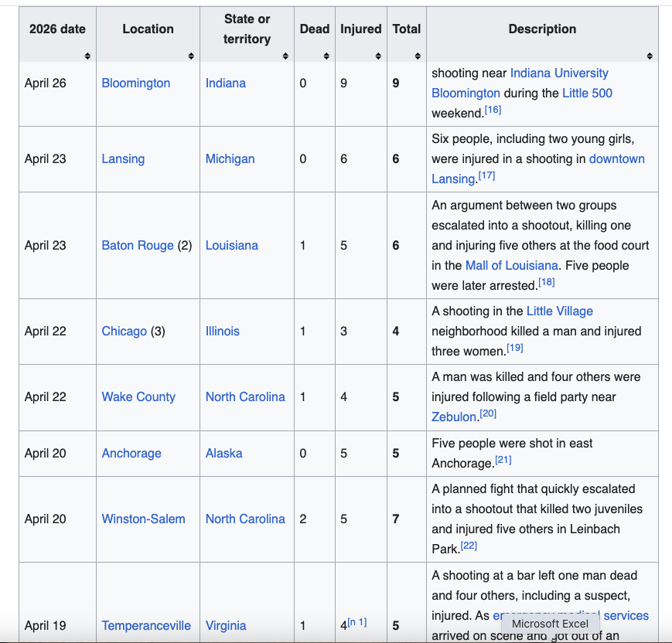
Task: Follow the Zebulon link
Action: [454, 417]
